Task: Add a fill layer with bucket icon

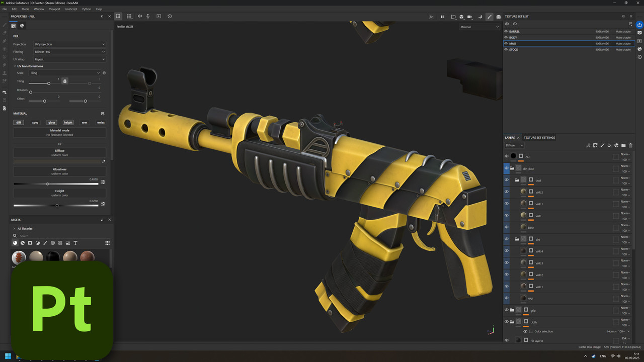Action: click(609, 145)
